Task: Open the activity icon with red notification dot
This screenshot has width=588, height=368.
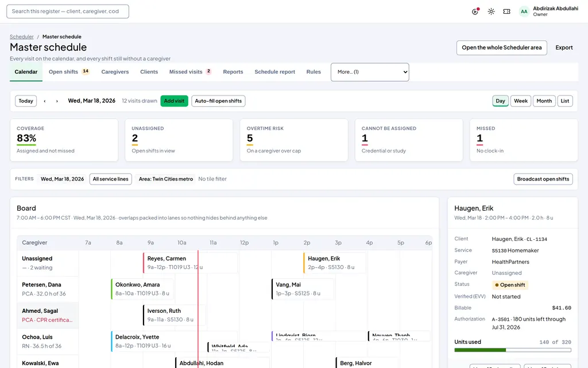Action: pyautogui.click(x=475, y=11)
